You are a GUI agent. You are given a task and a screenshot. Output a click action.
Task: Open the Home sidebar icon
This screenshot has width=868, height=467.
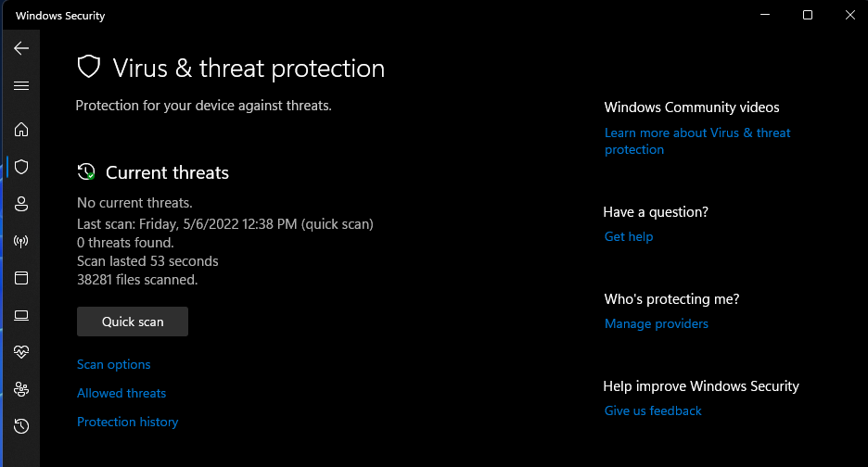click(x=21, y=130)
